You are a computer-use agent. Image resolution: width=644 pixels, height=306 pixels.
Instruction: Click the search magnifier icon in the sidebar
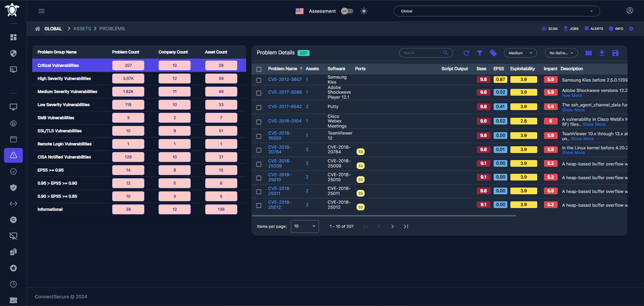click(13, 220)
